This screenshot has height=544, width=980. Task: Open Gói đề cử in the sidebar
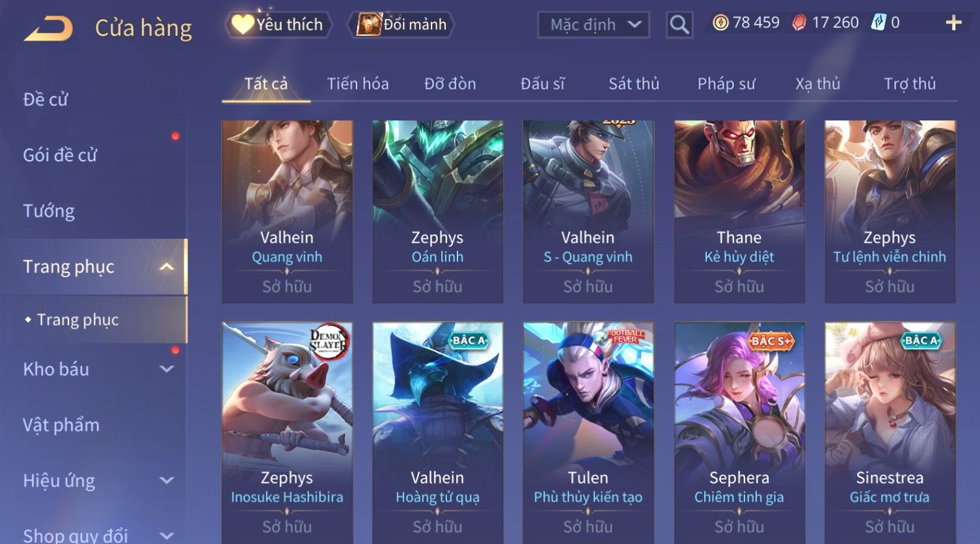pos(60,155)
